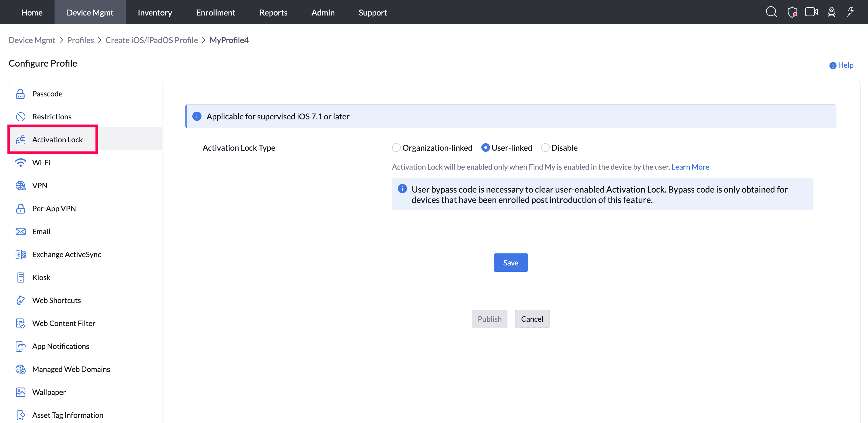Click the search magnifier icon in header

(x=771, y=12)
